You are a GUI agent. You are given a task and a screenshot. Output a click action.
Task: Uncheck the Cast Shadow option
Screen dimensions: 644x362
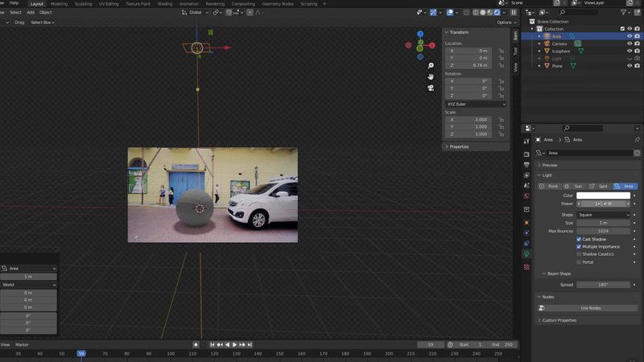(x=579, y=239)
